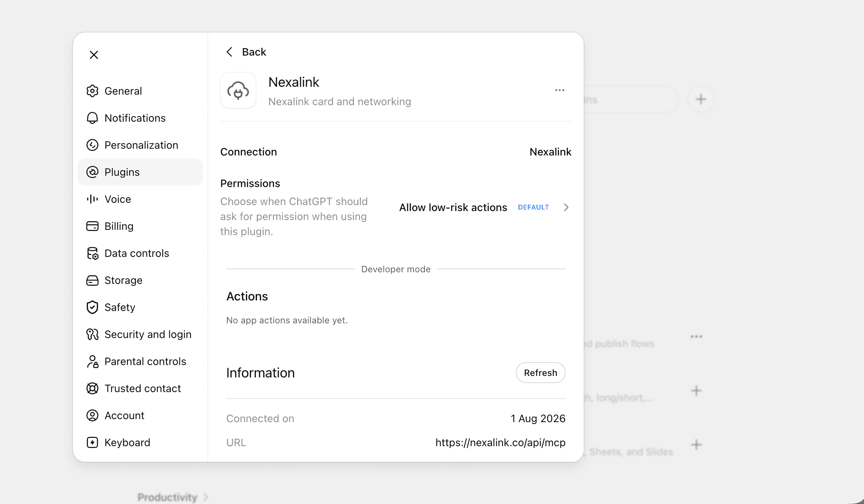Viewport: 864px width, 504px height.
Task: Open Security and login settings
Action: (140, 334)
